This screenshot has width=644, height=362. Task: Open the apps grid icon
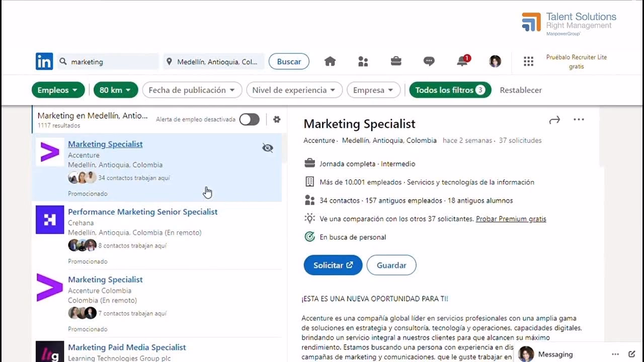pos(528,61)
